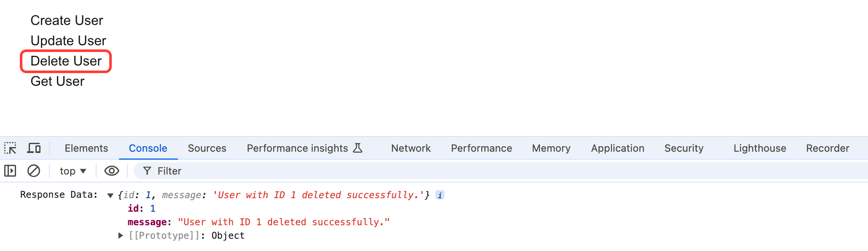
Task: Clear console with the circle-slash icon
Action: coord(34,171)
